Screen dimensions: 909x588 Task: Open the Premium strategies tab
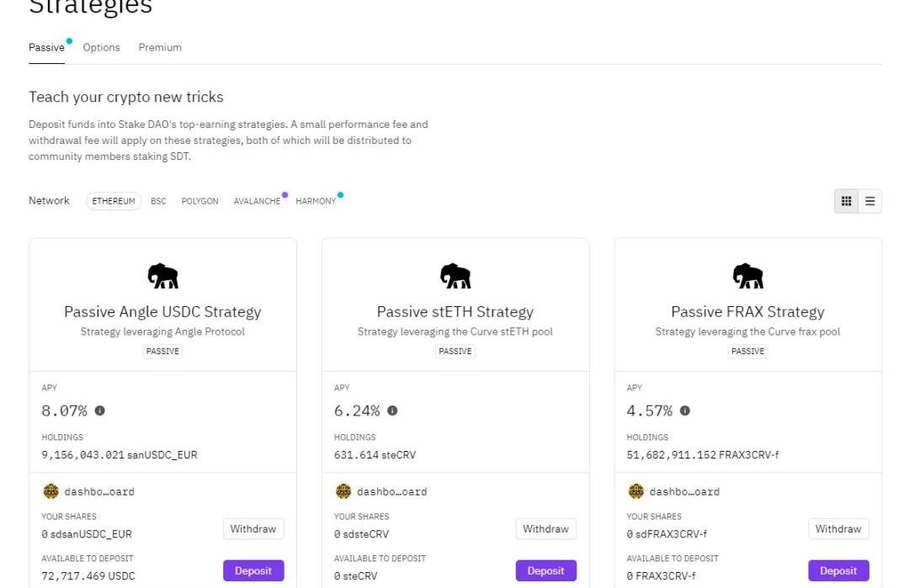160,47
